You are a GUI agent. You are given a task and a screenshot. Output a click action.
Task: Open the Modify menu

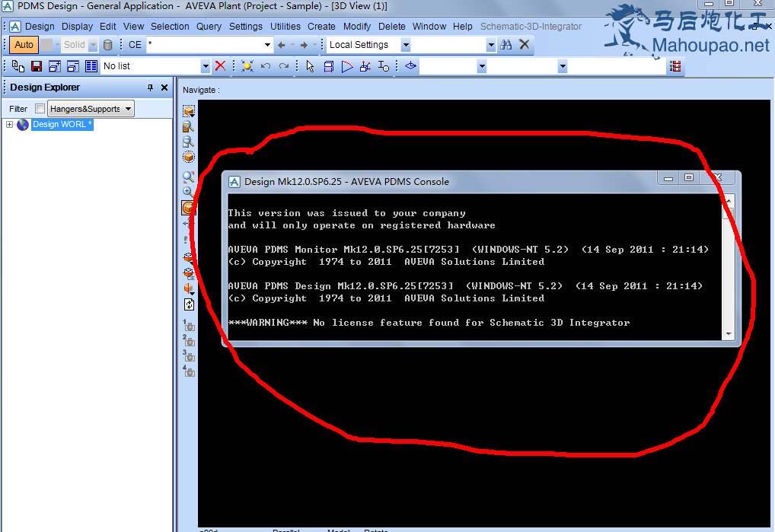tap(357, 27)
